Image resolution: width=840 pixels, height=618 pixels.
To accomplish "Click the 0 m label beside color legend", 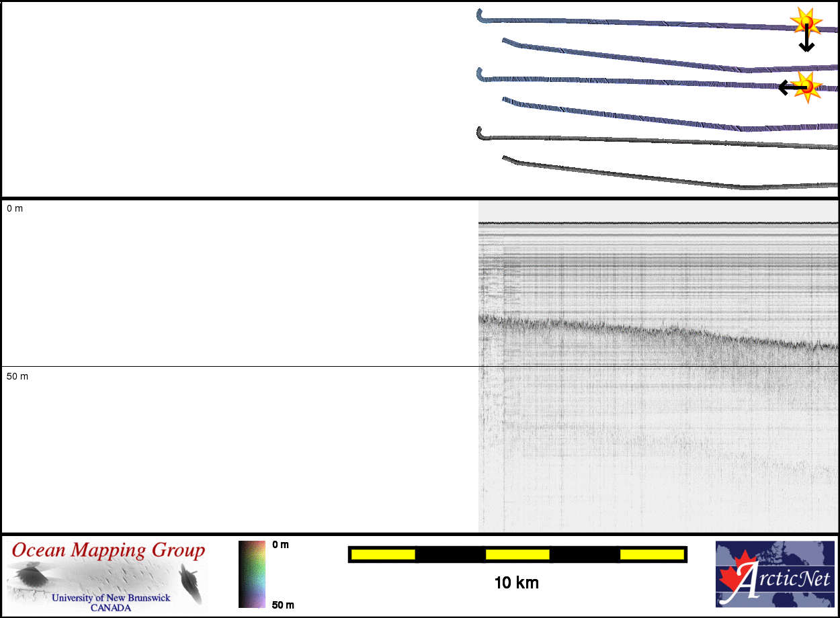I will tap(280, 545).
